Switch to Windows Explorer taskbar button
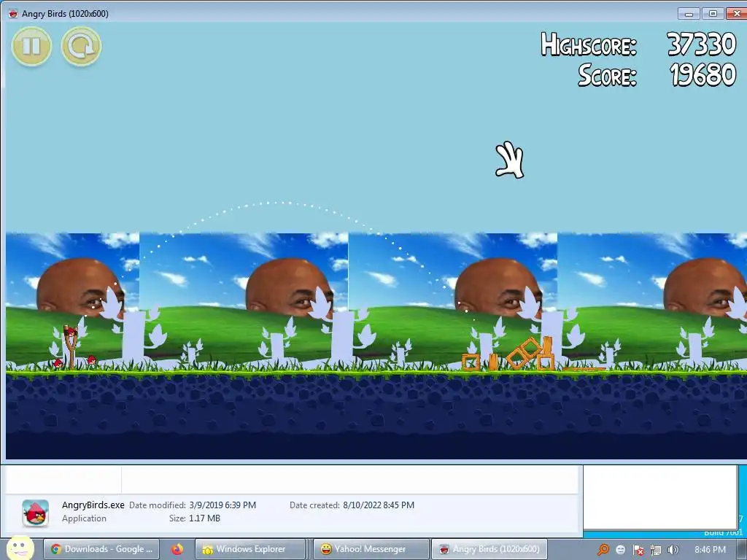The height and width of the screenshot is (560, 747). pos(250,549)
